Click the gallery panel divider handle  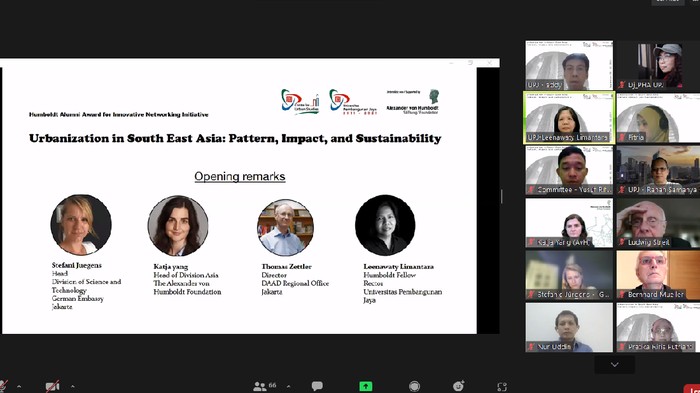click(501, 196)
